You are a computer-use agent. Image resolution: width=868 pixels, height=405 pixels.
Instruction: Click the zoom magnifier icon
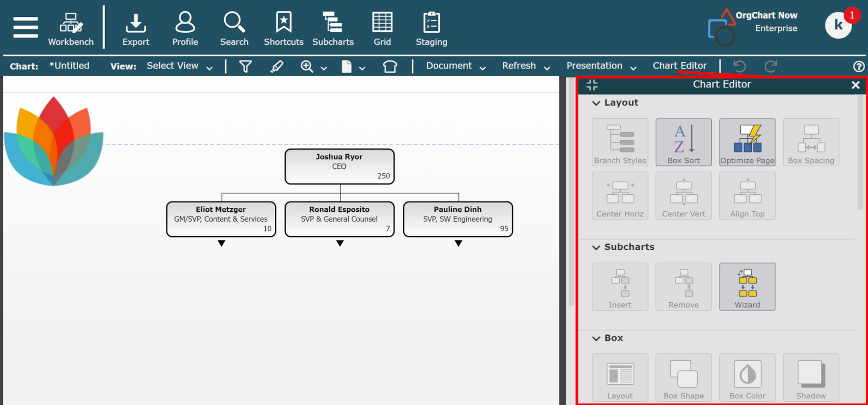[307, 66]
